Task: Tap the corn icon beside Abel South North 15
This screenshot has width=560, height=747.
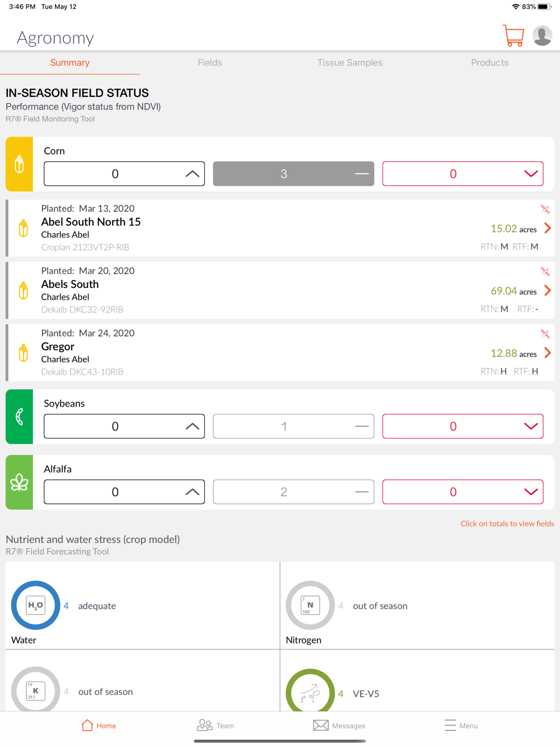Action: point(23,228)
